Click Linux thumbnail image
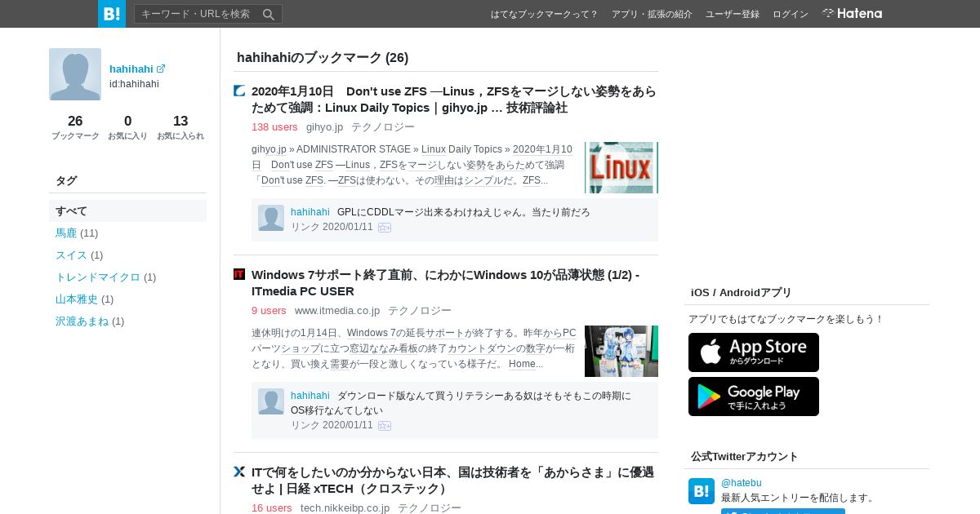Image resolution: width=980 pixels, height=514 pixels. click(x=621, y=167)
